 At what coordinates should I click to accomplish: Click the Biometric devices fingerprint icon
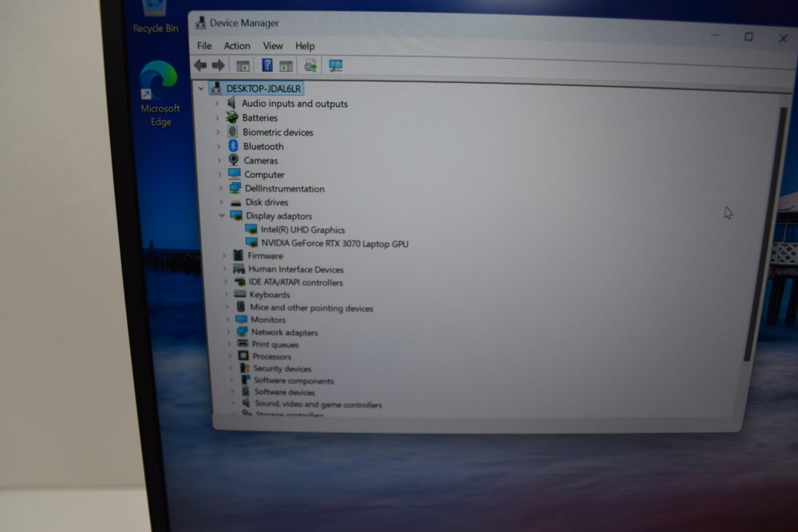(232, 132)
